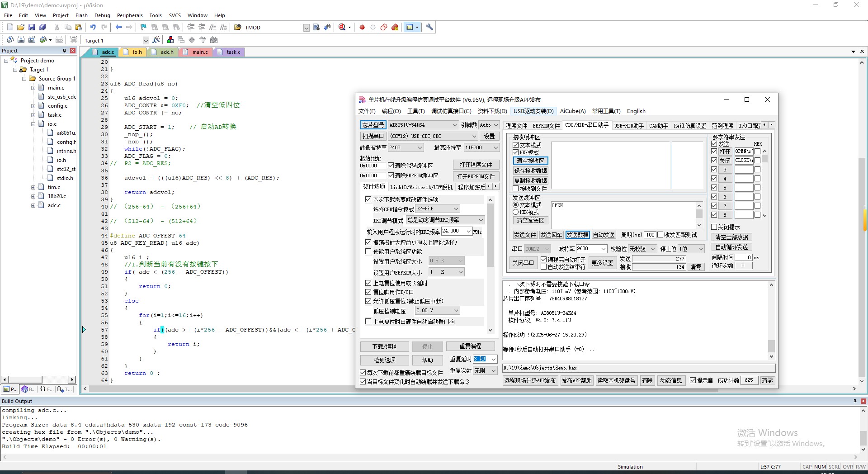Click the 清空接收区 button
868x474 pixels.
coord(530,161)
